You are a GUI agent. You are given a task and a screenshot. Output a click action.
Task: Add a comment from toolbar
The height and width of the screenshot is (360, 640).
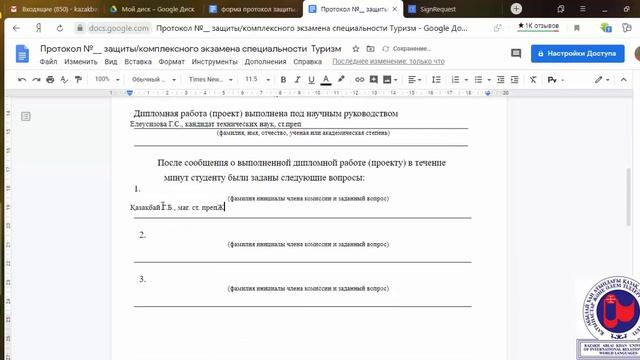pyautogui.click(x=373, y=80)
